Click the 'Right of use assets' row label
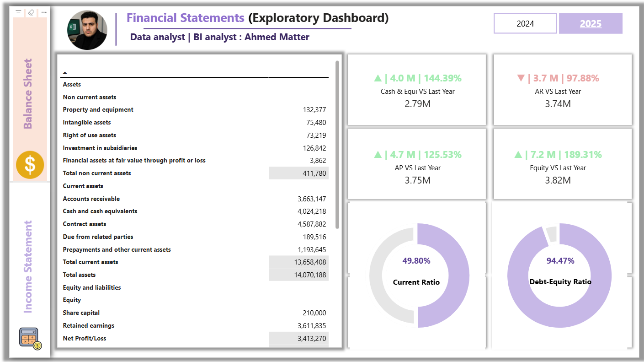This screenshot has width=644, height=362. coord(90,135)
